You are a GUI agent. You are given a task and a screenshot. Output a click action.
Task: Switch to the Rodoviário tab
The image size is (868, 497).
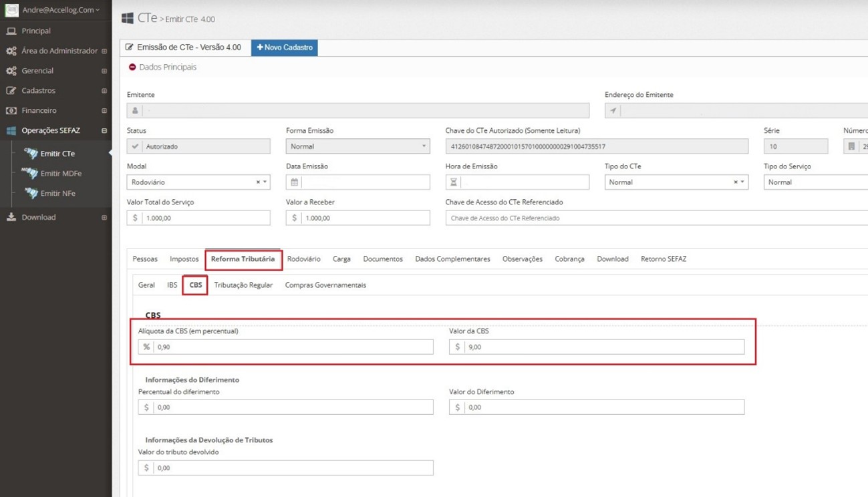(304, 259)
